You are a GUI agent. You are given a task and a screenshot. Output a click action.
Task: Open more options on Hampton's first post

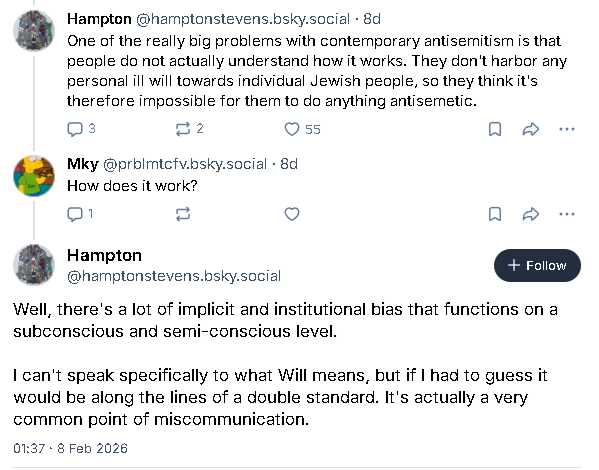click(567, 129)
